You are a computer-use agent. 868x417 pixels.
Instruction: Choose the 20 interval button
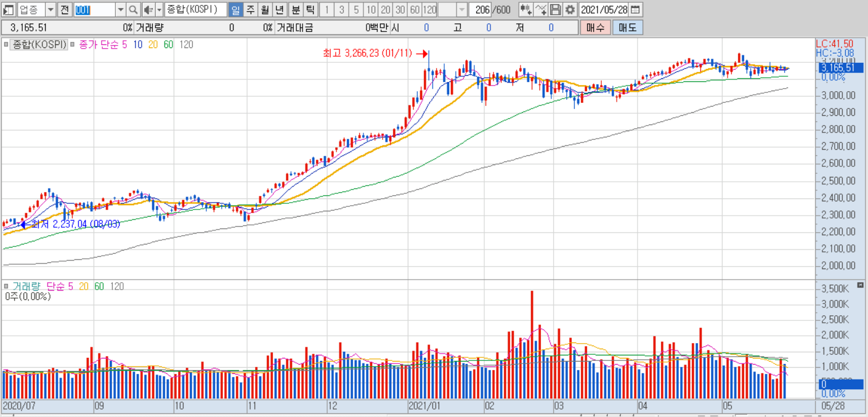pos(386,9)
